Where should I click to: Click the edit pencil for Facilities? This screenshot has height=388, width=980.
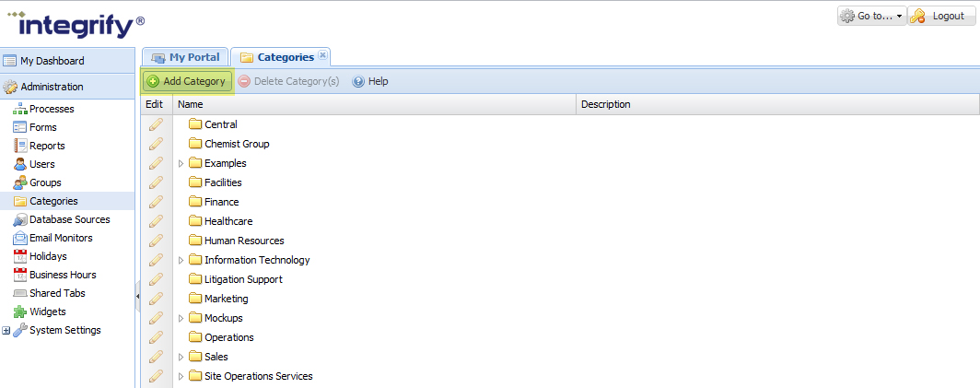(x=157, y=182)
